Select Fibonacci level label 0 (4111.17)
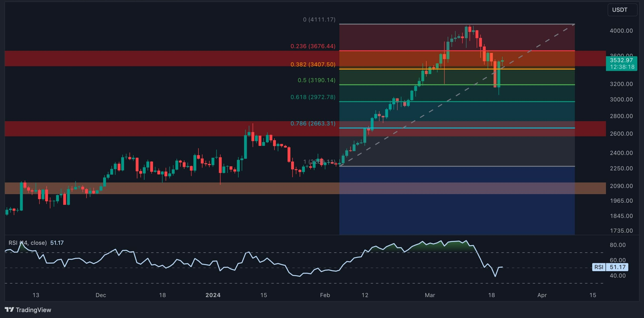644x318 pixels. click(319, 19)
